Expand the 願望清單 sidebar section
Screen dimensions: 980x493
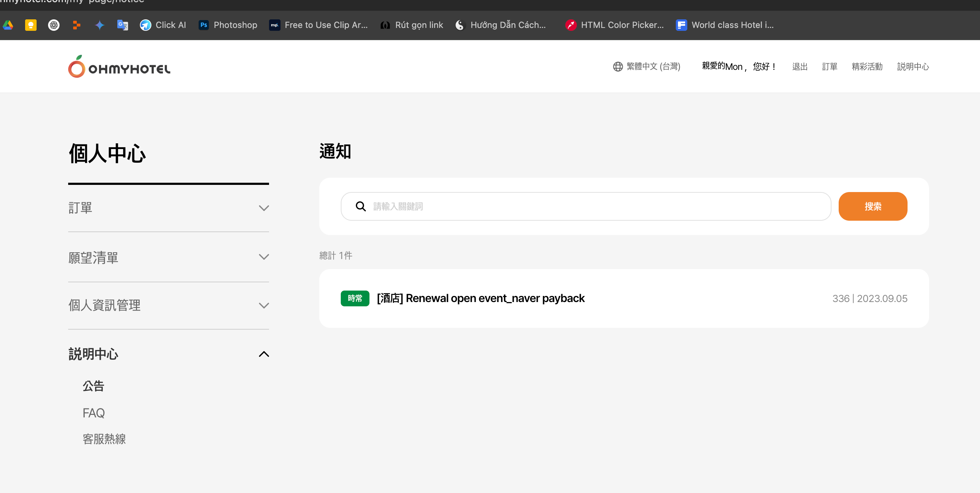click(168, 257)
